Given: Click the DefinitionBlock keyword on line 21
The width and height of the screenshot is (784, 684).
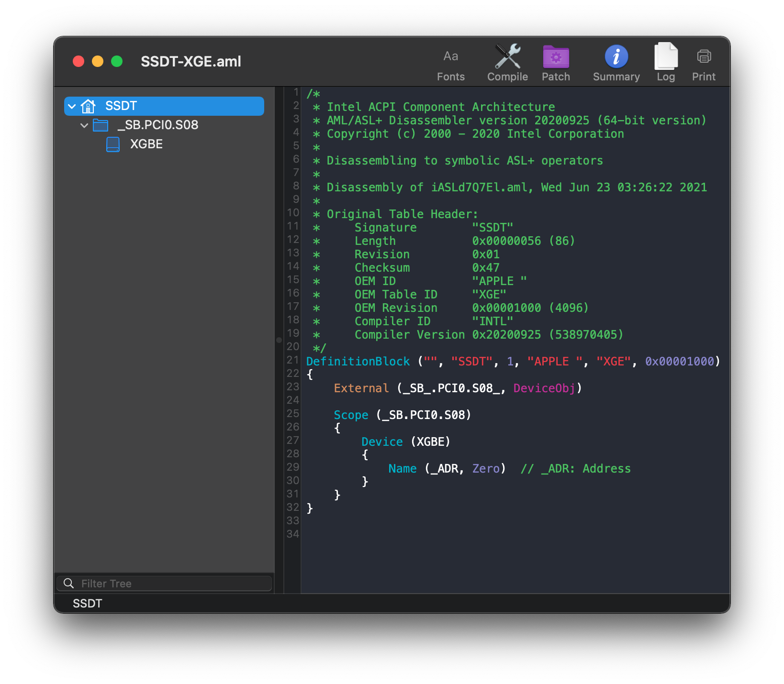Looking at the screenshot, I should coord(358,361).
